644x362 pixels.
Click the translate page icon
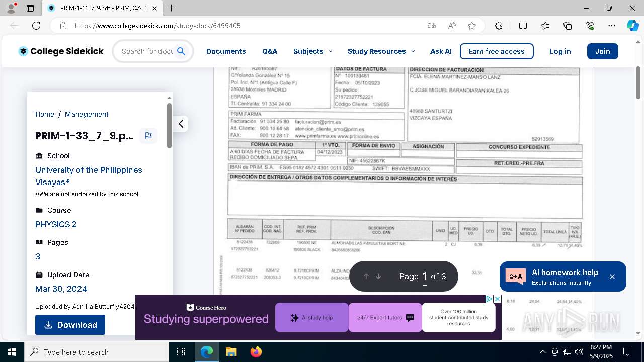pos(432,26)
